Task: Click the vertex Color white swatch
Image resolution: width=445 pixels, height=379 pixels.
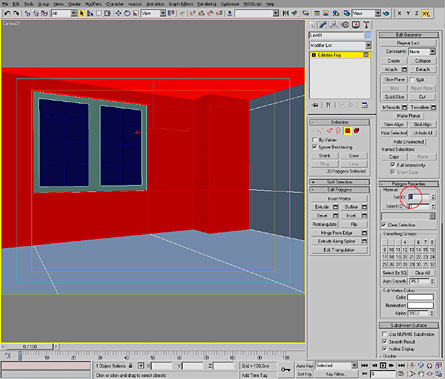Action: [x=420, y=297]
